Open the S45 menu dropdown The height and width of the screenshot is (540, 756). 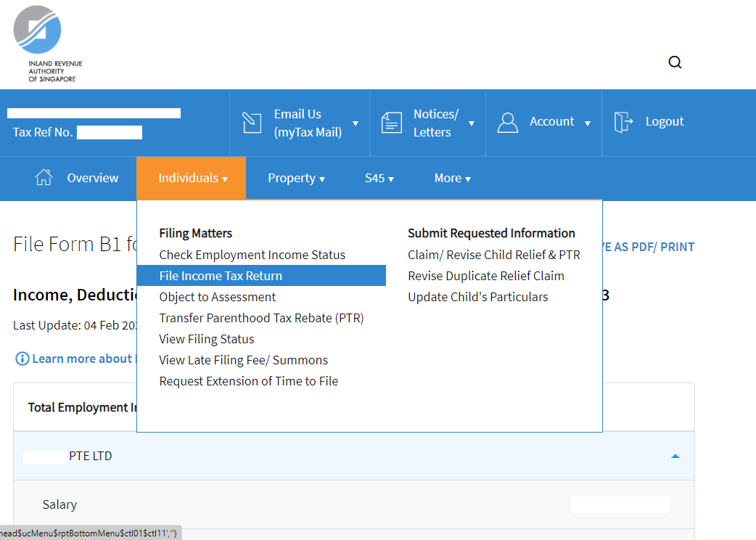click(379, 179)
